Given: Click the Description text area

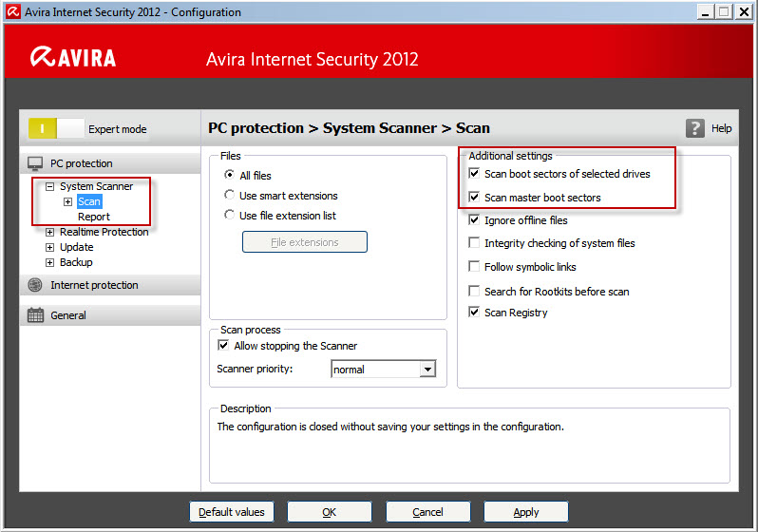Looking at the screenshot, I should coord(469,447).
